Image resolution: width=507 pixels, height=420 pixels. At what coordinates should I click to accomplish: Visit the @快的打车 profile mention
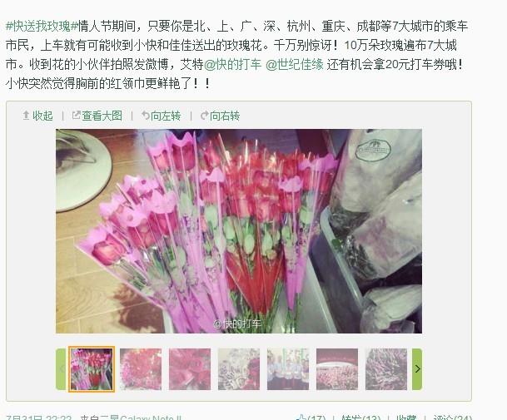tap(232, 64)
